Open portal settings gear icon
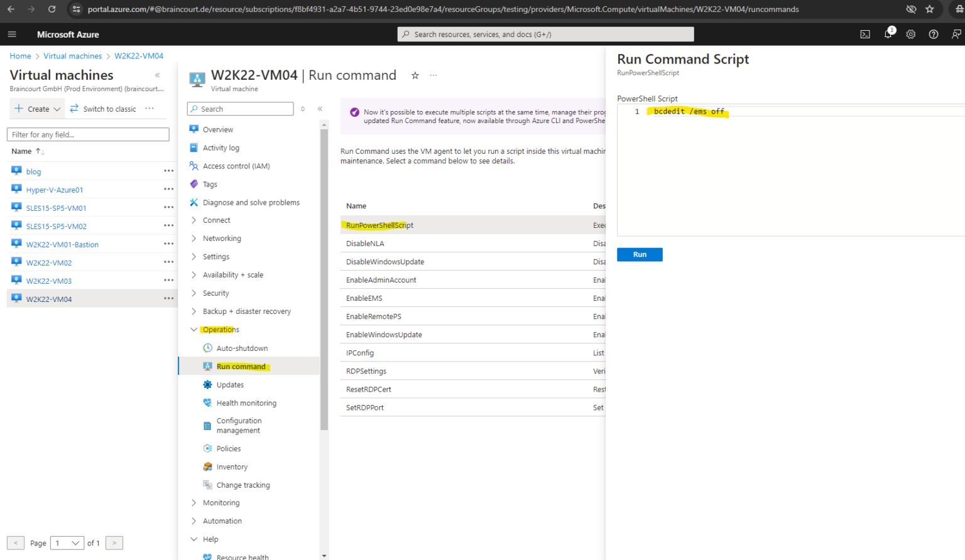 coord(910,35)
